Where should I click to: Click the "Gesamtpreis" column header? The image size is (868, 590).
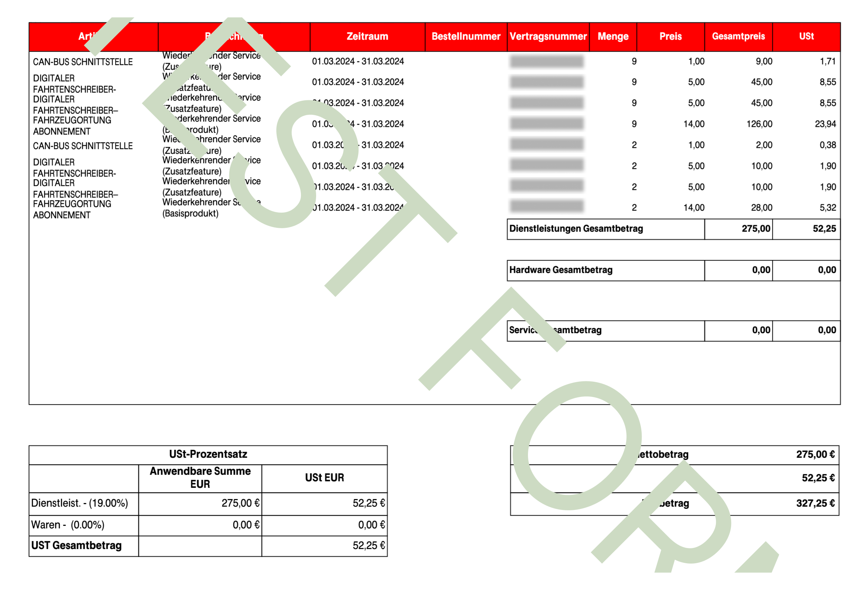tap(738, 37)
